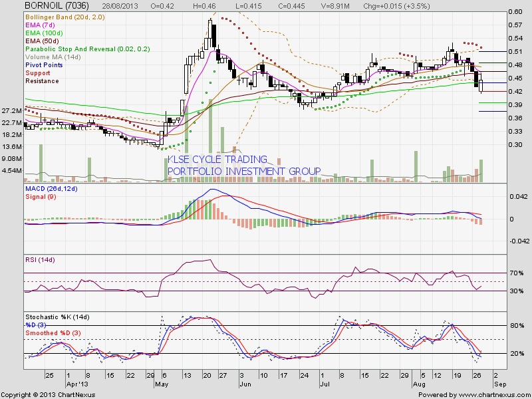This screenshot has height=399, width=532.
Task: Click the Jun month label on axis
Action: click(x=245, y=384)
